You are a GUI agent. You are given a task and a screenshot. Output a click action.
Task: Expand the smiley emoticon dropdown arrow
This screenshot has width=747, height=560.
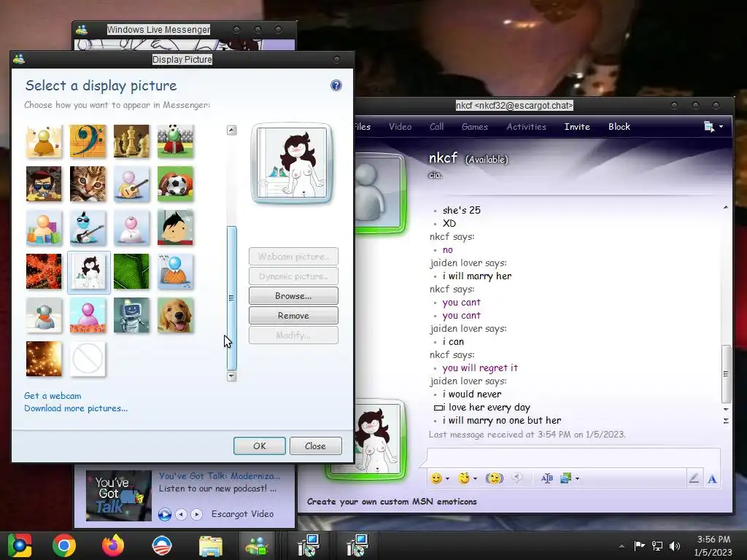pos(447,478)
